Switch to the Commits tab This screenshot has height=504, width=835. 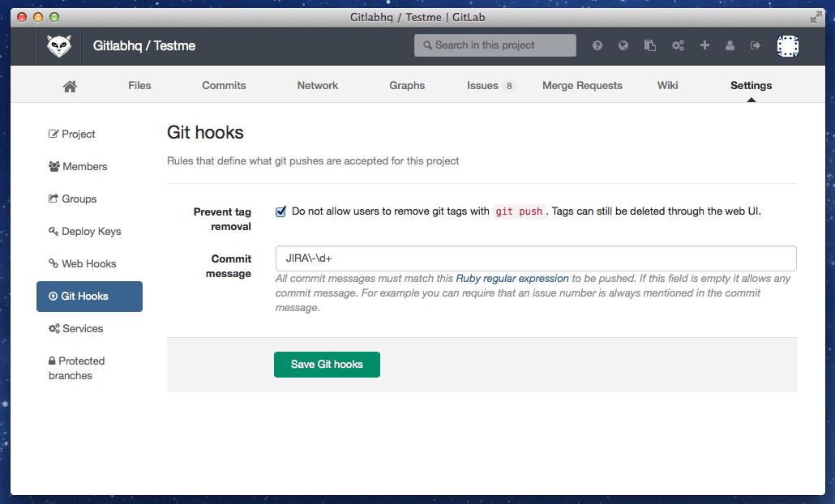[224, 85]
